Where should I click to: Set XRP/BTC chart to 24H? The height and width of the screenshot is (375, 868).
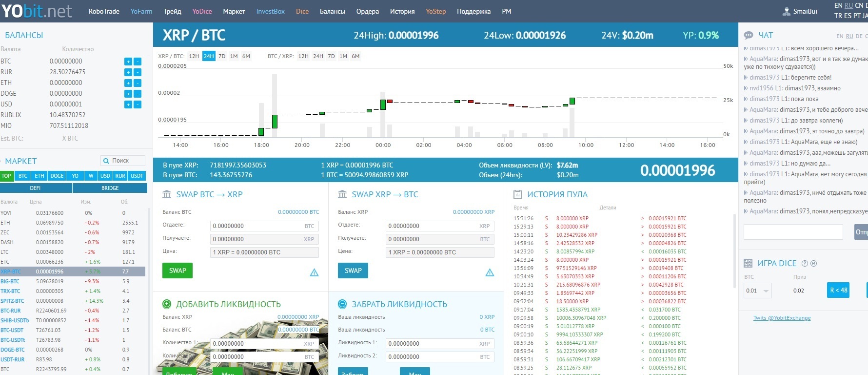(209, 56)
